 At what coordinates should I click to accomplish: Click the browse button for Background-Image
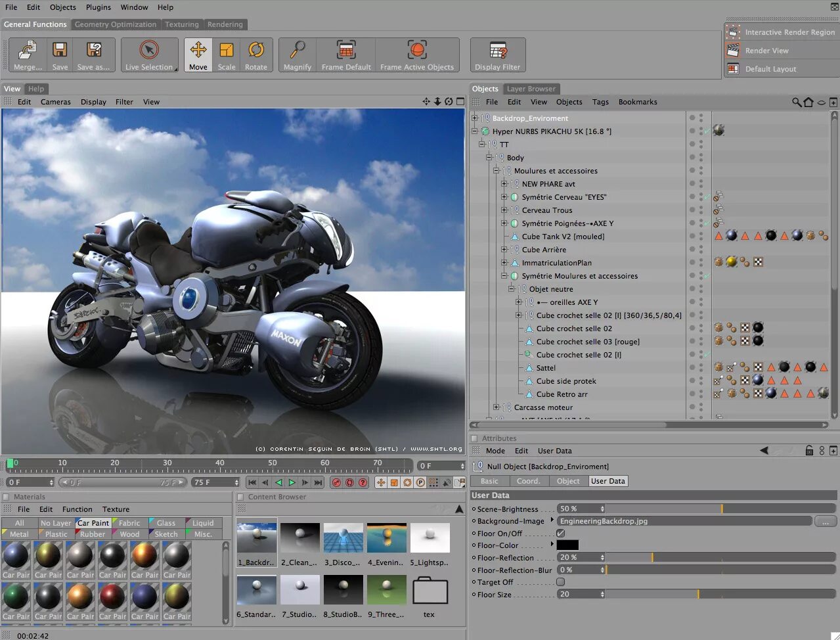[825, 521]
